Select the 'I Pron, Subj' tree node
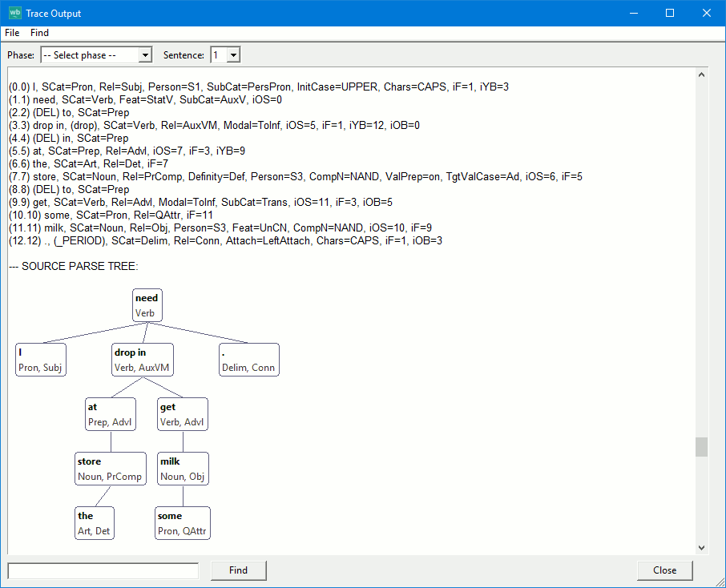726x588 pixels. 41,360
